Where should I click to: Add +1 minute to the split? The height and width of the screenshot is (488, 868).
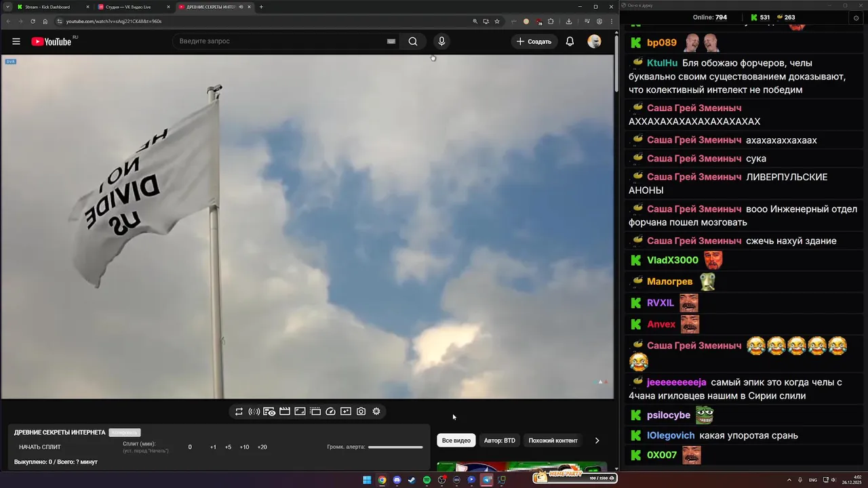213,447
